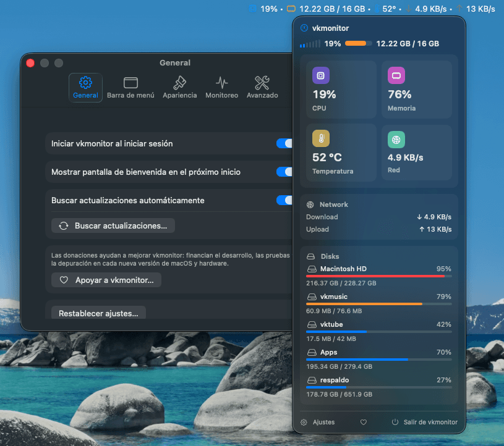
Task: Click Salir de vkmonitor
Action: click(424, 423)
